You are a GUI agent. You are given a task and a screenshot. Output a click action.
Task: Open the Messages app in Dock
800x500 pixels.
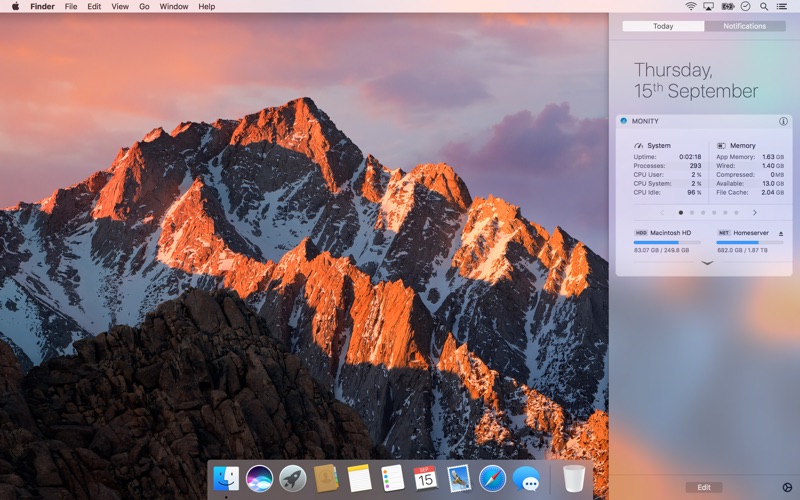click(526, 478)
